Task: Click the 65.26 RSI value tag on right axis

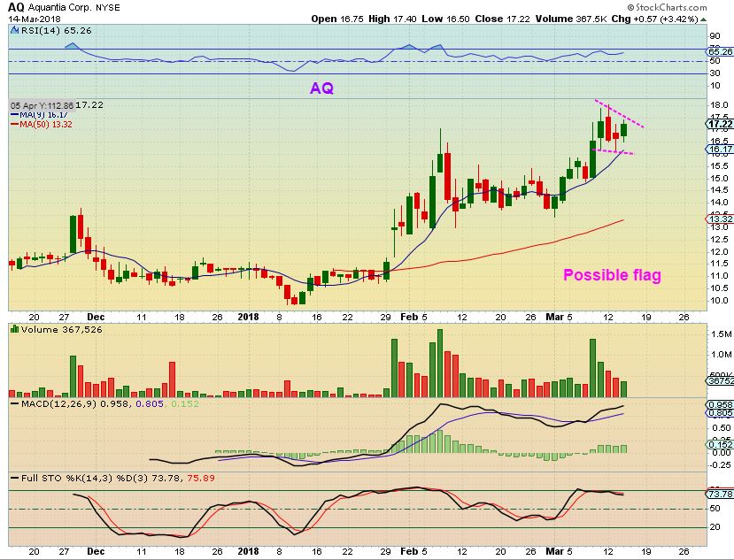Action: point(720,51)
